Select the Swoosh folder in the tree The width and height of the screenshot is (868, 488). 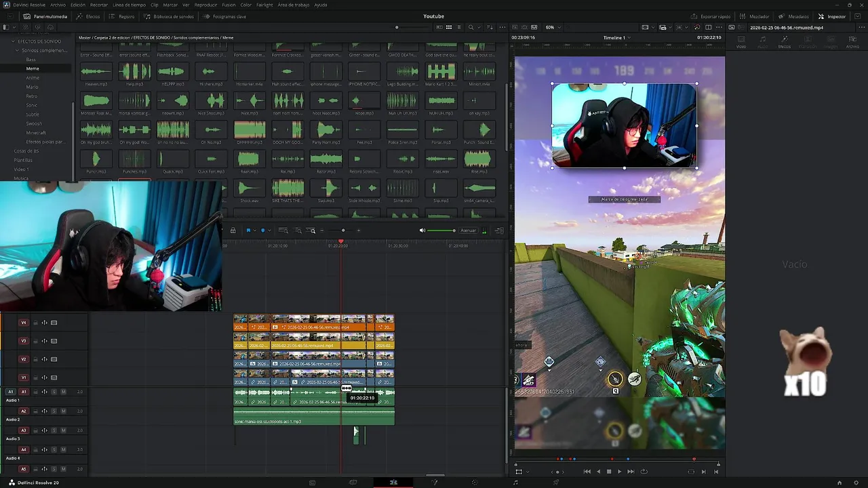pyautogui.click(x=34, y=123)
